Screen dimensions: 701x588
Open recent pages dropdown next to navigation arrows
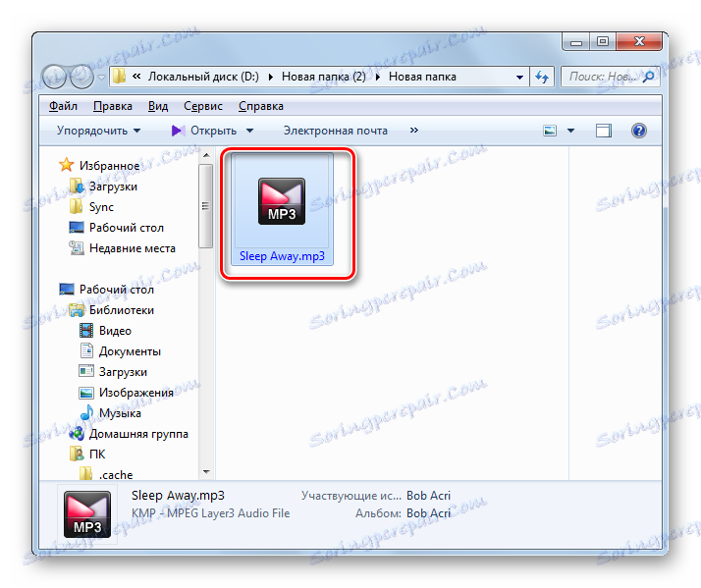click(x=102, y=78)
